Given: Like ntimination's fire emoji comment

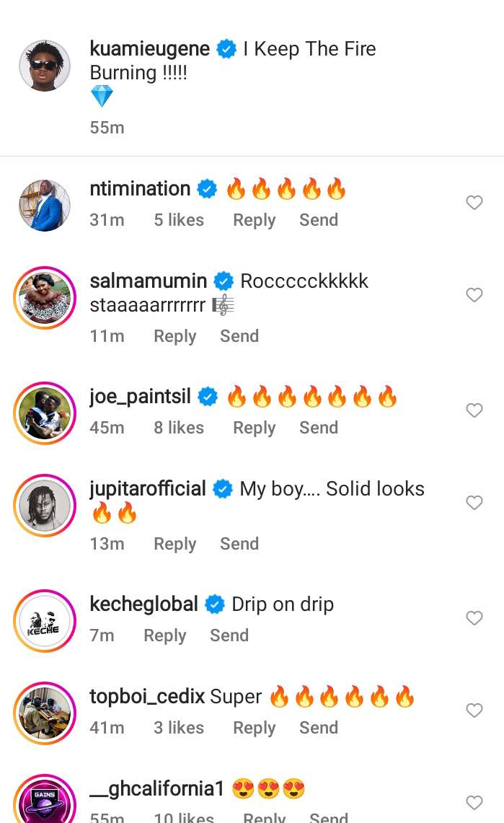Looking at the screenshot, I should [474, 203].
